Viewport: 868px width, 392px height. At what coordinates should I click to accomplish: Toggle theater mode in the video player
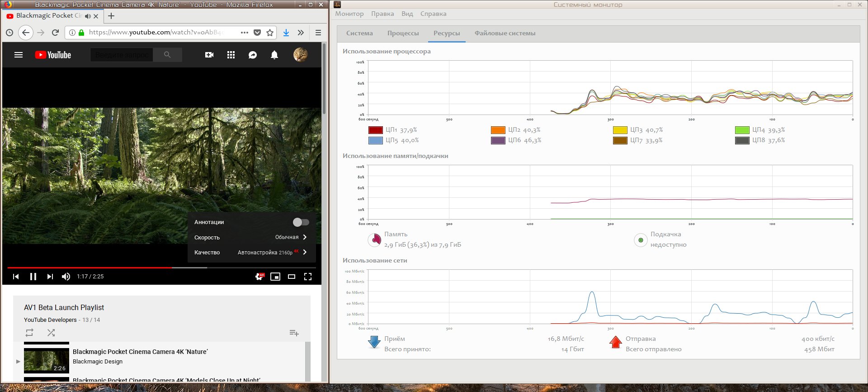[292, 277]
